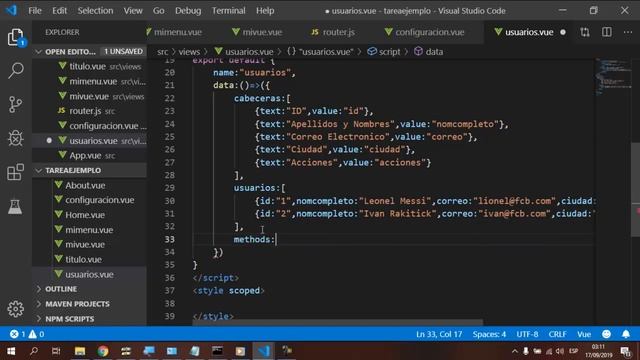Open titulo.vue in Open Editors
The width and height of the screenshot is (640, 360).
click(x=89, y=66)
